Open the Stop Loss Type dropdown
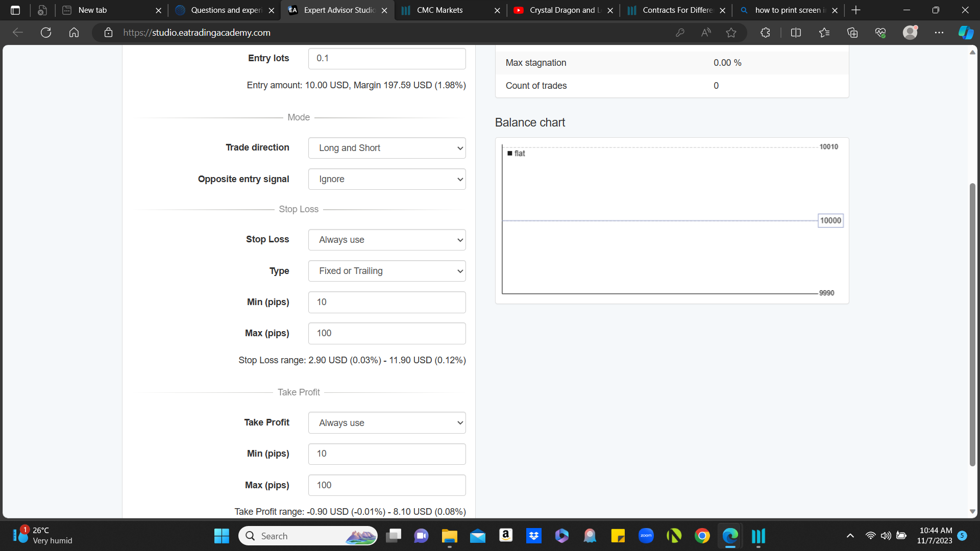Viewport: 980px width, 551px height. (387, 271)
